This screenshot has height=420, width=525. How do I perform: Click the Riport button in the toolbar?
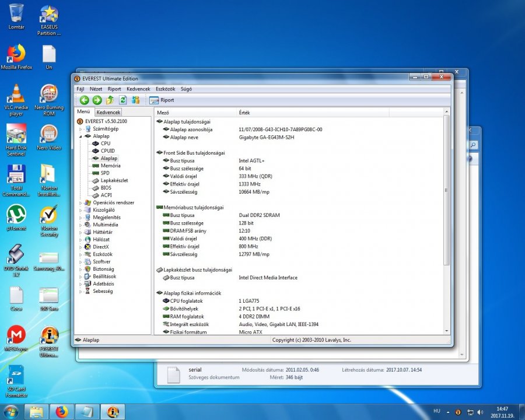point(162,100)
